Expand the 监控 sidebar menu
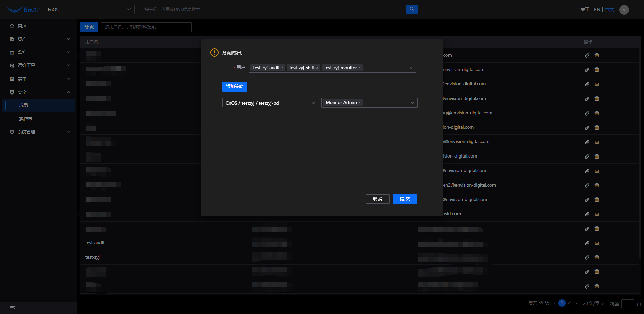Image resolution: width=644 pixels, height=314 pixels. click(39, 52)
